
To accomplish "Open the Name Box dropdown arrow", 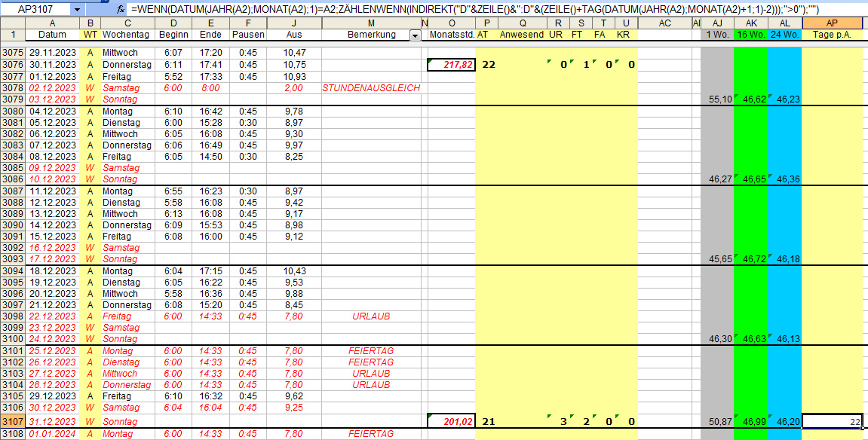I will 77,9.
